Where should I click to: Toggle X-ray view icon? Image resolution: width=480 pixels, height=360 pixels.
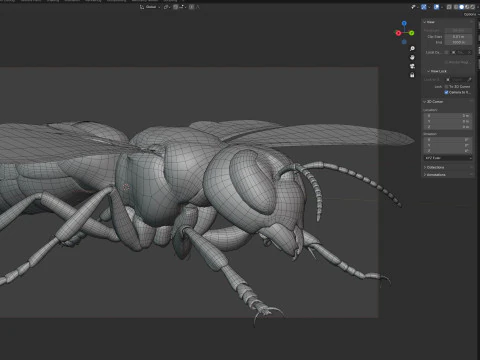pyautogui.click(x=449, y=7)
